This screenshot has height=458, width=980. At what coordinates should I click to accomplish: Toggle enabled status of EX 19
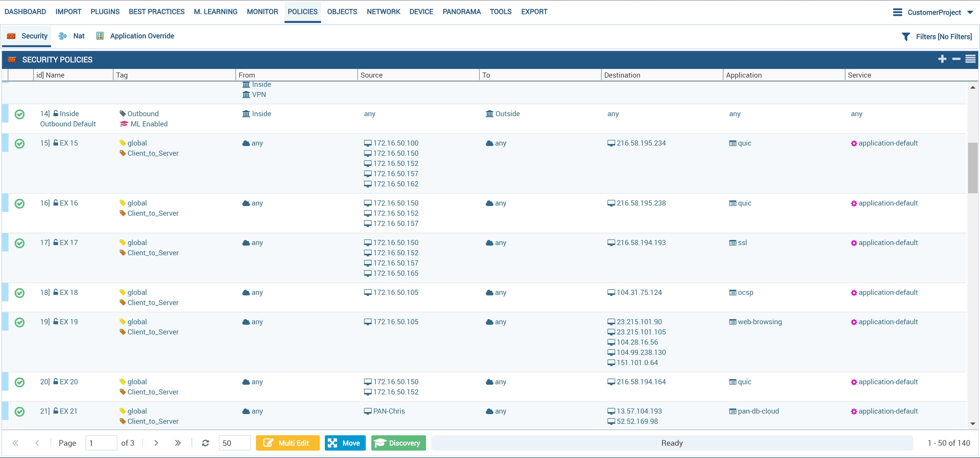tap(19, 322)
